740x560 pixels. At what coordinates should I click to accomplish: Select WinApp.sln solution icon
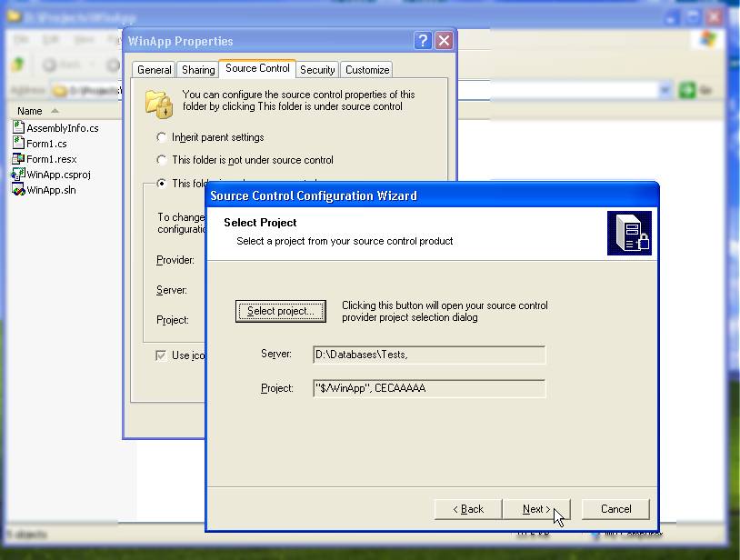pos(18,190)
